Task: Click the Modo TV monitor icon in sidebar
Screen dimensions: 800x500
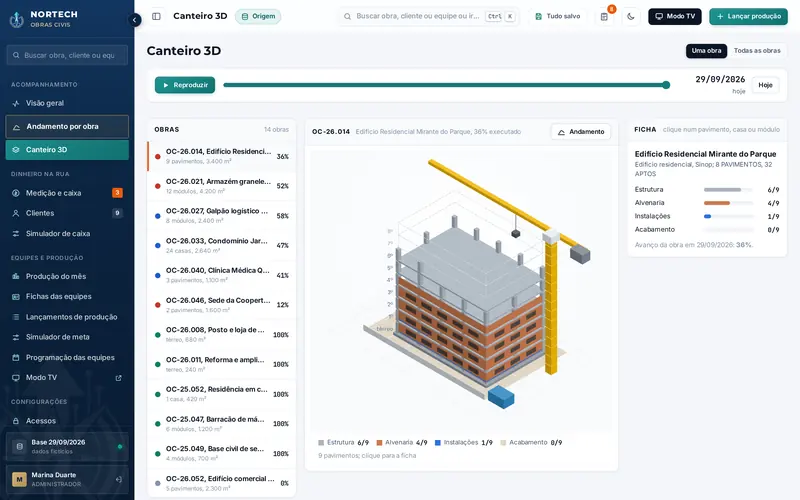Action: (x=16, y=378)
